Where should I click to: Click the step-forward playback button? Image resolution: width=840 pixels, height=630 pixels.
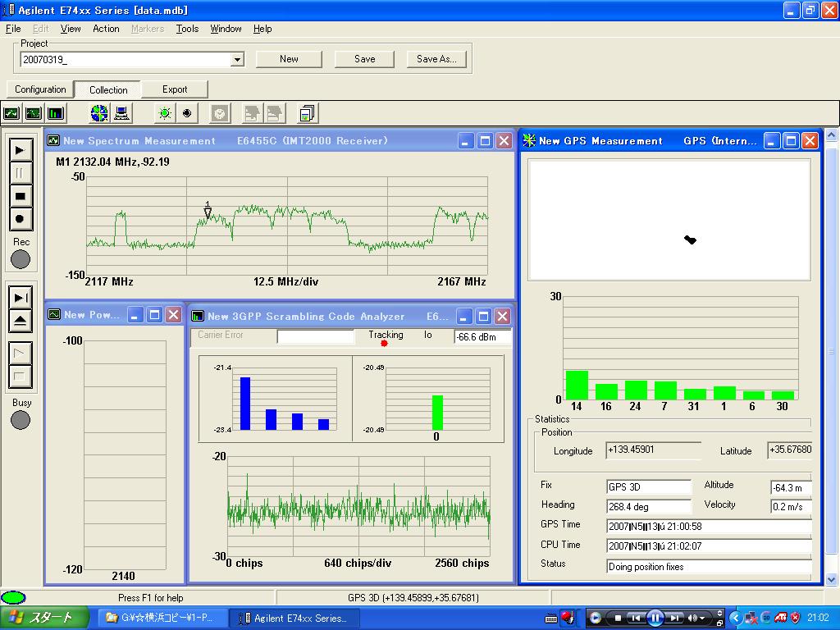21,297
